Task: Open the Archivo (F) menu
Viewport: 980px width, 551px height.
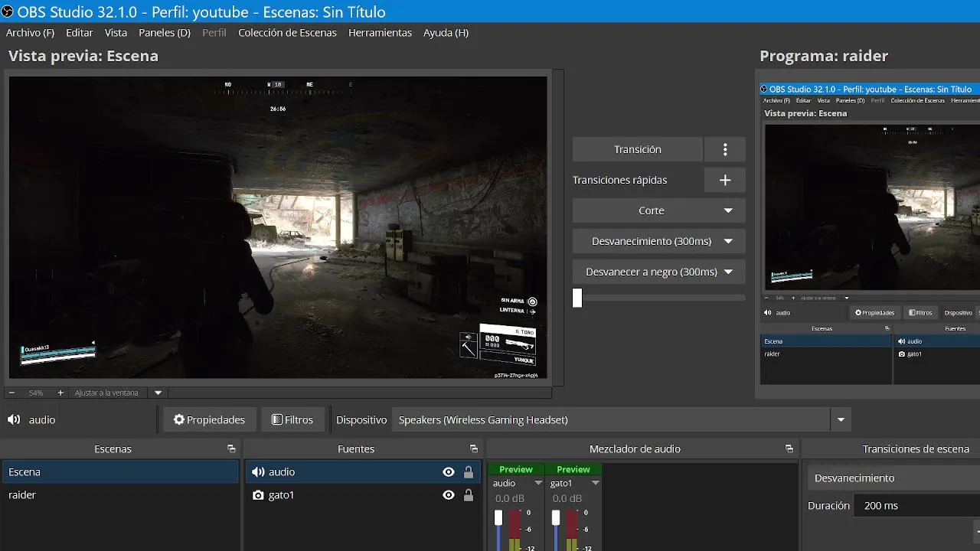Action: [30, 33]
